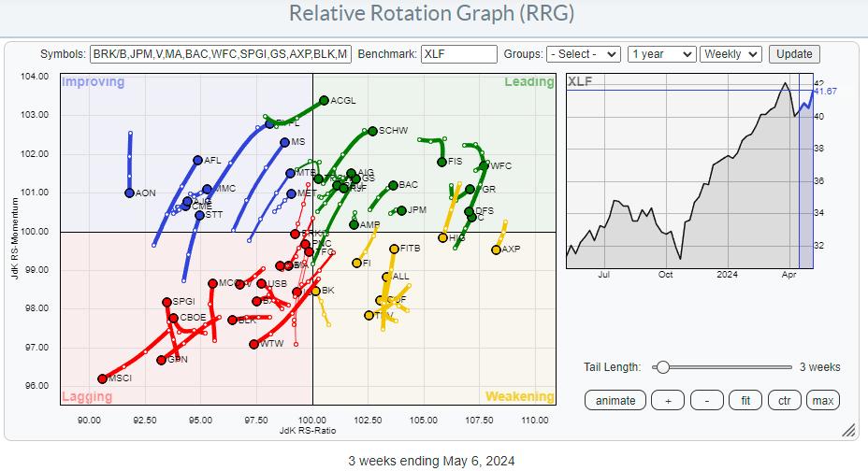Center the chart with ctr button
This screenshot has width=868, height=471.
click(784, 400)
